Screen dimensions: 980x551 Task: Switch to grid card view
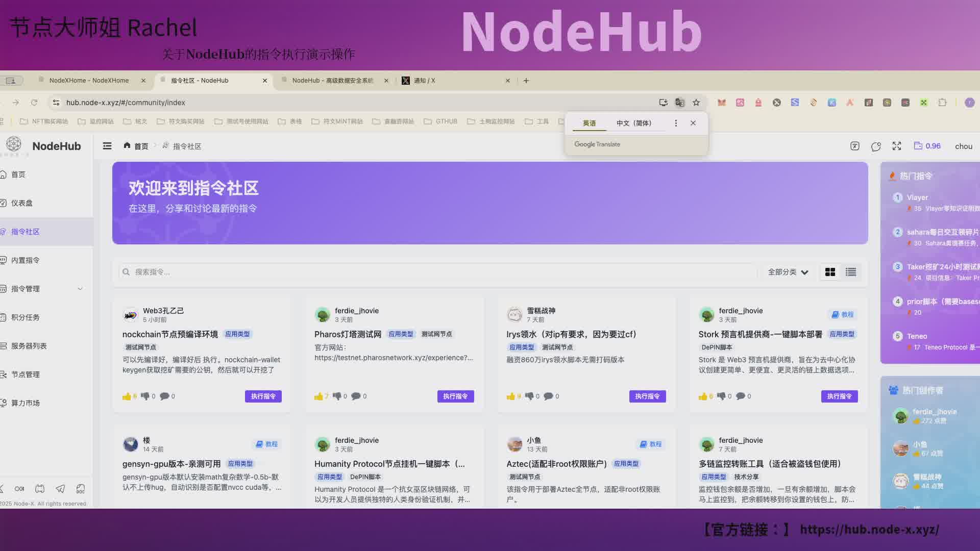pos(830,272)
